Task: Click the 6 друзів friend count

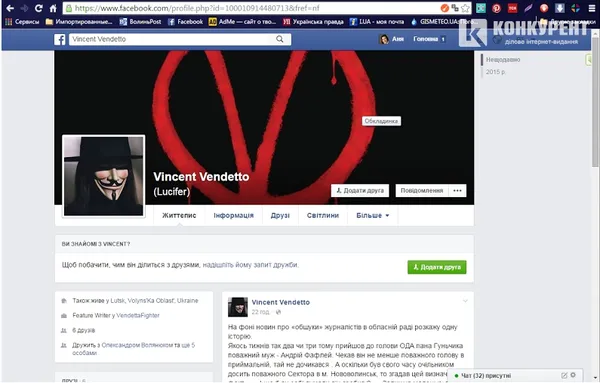Action: pyautogui.click(x=84, y=330)
